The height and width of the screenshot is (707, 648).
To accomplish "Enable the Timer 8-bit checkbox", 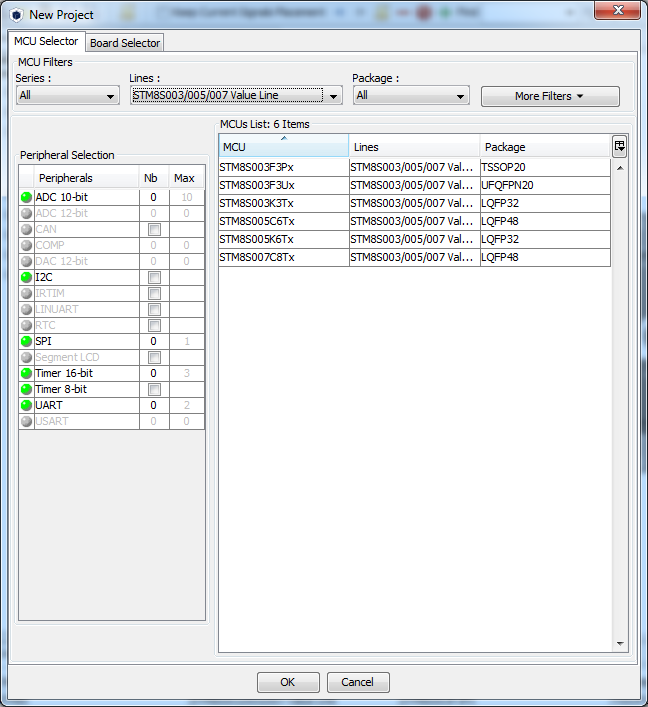I will click(154, 390).
